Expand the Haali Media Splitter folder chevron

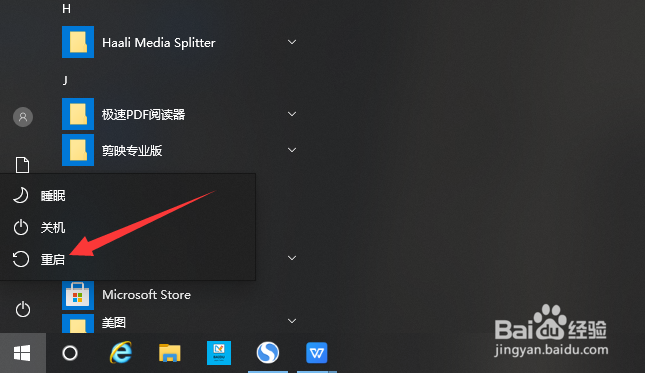click(292, 42)
